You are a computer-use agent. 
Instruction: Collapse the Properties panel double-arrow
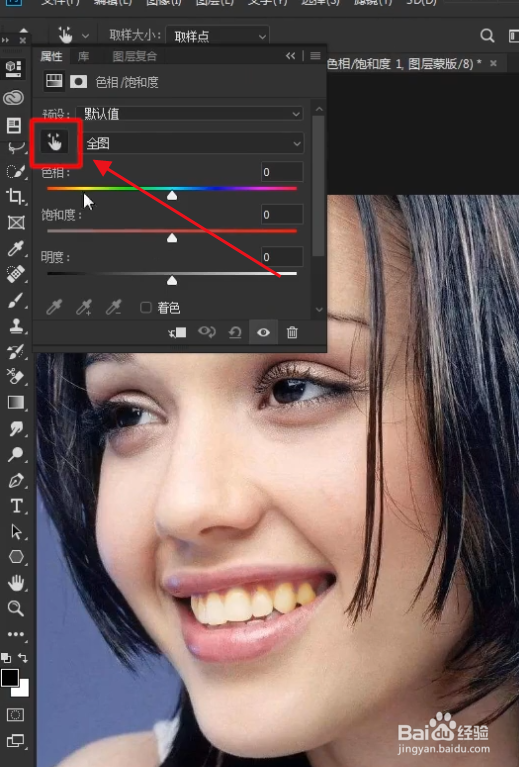coord(291,56)
